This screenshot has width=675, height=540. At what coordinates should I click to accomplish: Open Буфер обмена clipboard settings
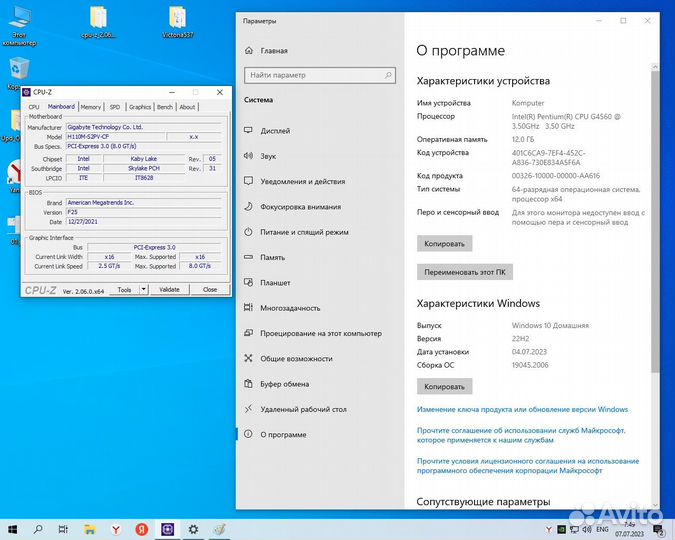pos(276,384)
